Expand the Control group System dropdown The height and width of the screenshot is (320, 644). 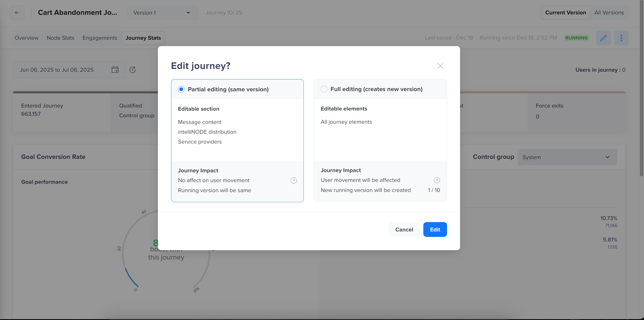tap(567, 157)
